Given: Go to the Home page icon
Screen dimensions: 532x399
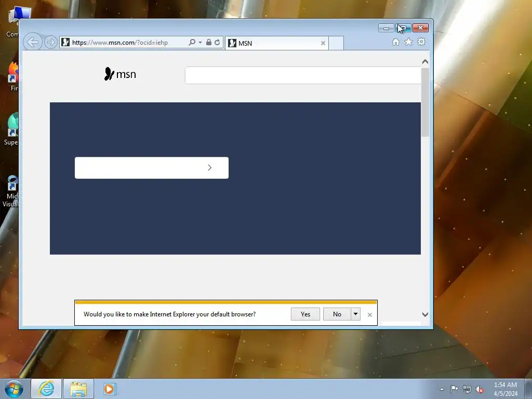Looking at the screenshot, I should click(x=395, y=42).
